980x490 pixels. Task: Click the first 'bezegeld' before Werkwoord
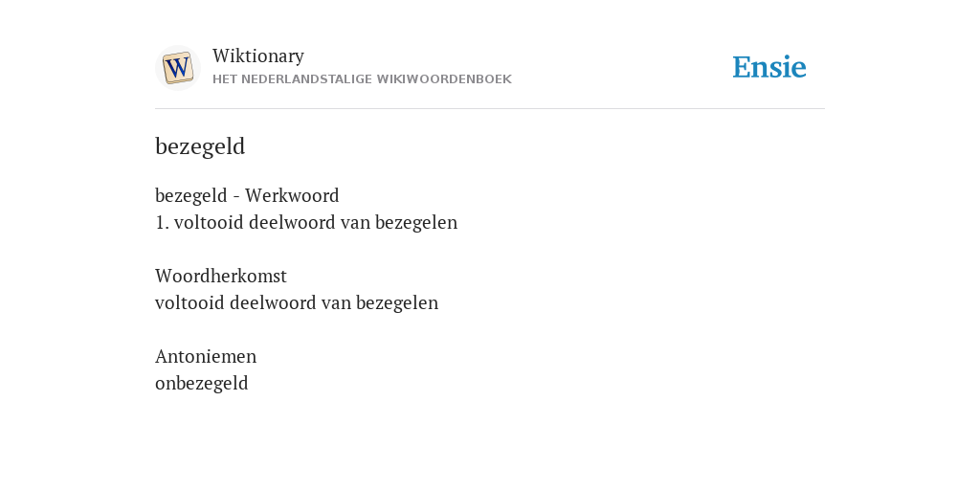(191, 195)
